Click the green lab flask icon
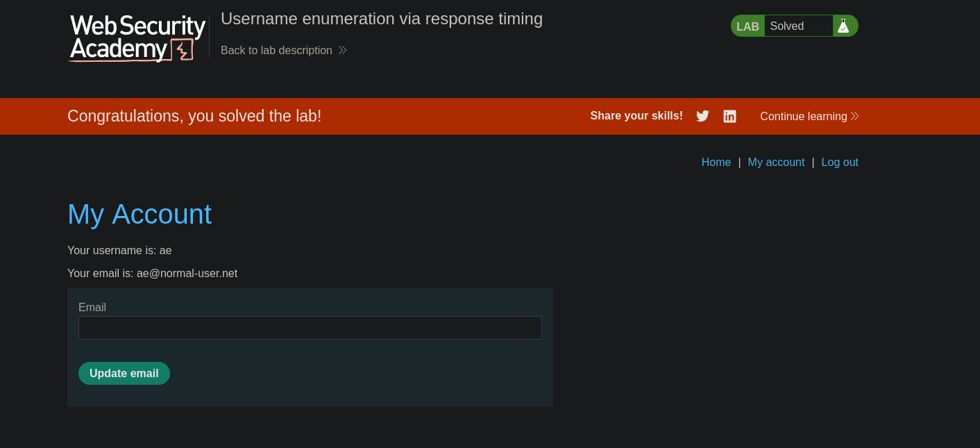This screenshot has height=448, width=980. click(843, 26)
